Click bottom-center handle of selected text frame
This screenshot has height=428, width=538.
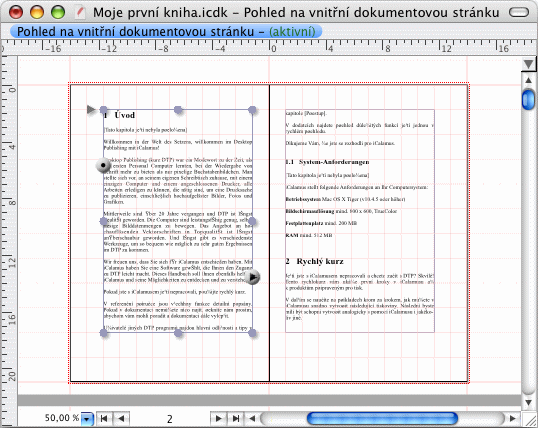(178, 333)
